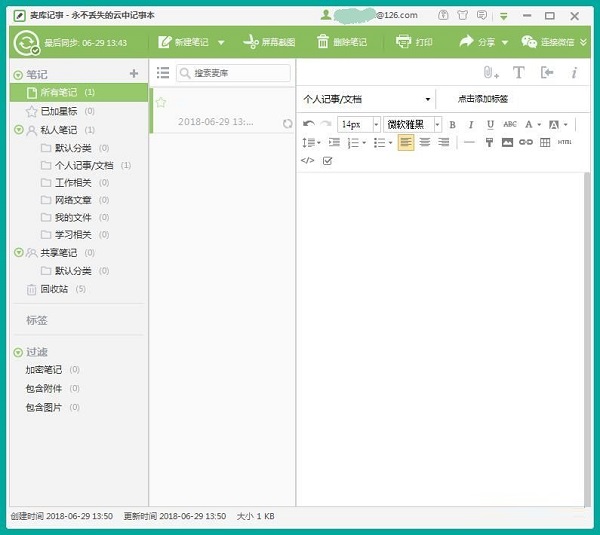This screenshot has height=535, width=600.
Task: Click the note info icon
Action: [574, 73]
